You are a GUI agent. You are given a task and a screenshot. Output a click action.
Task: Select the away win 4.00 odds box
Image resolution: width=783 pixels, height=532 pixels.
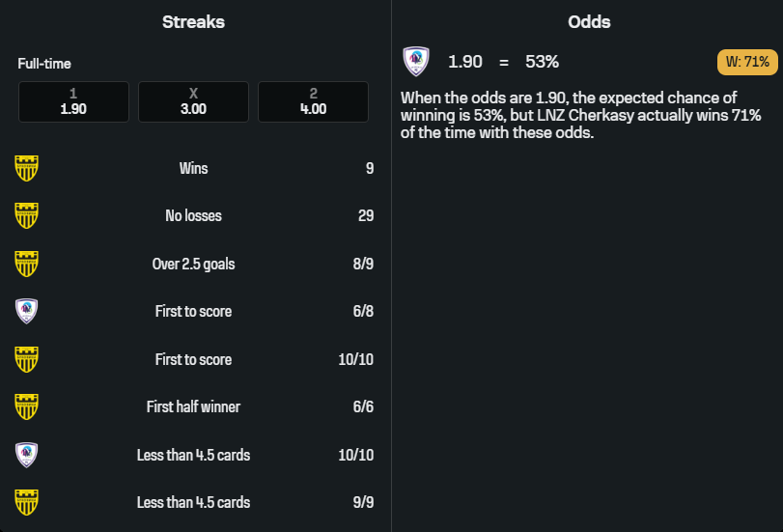pos(313,101)
